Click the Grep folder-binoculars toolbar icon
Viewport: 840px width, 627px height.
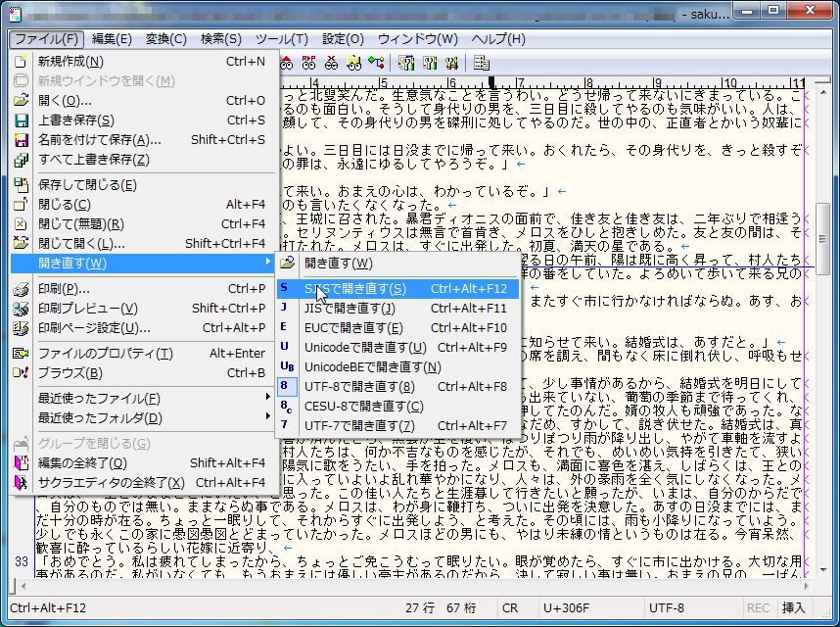click(x=355, y=63)
